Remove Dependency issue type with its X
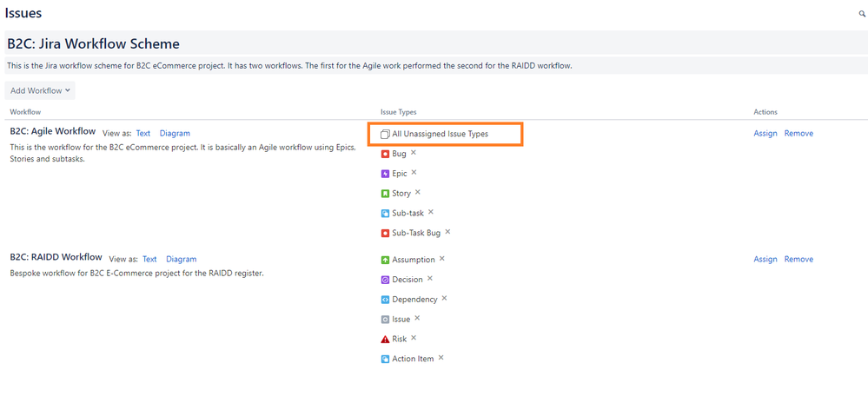 pyautogui.click(x=444, y=299)
